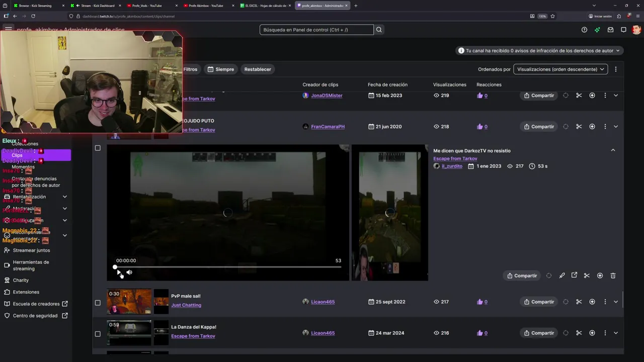This screenshot has width=644, height=362.
Task: Click feature star icon on JonaDSMister row
Action: 592,96
